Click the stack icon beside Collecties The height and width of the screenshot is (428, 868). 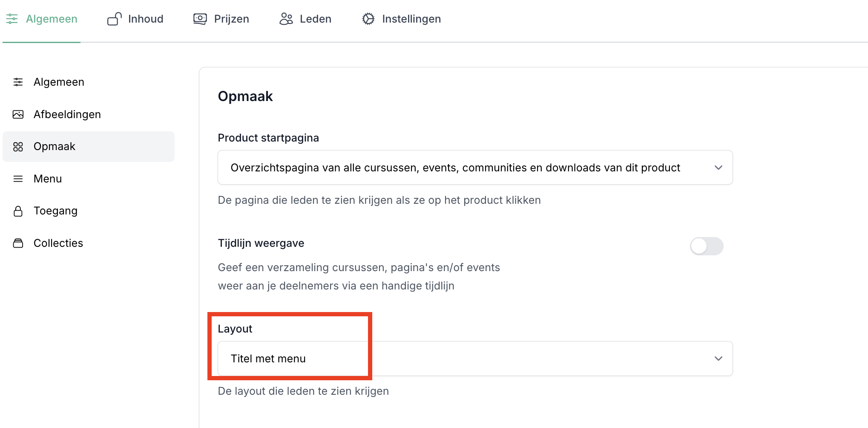(18, 243)
